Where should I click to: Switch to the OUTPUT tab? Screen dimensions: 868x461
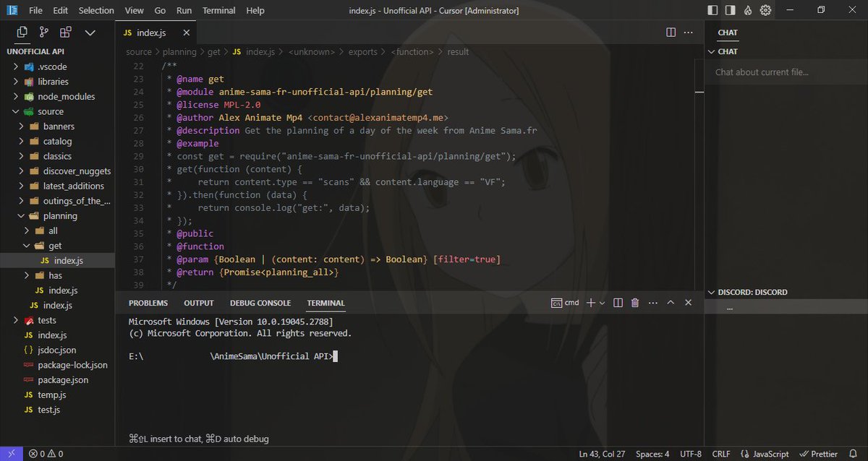click(x=199, y=303)
